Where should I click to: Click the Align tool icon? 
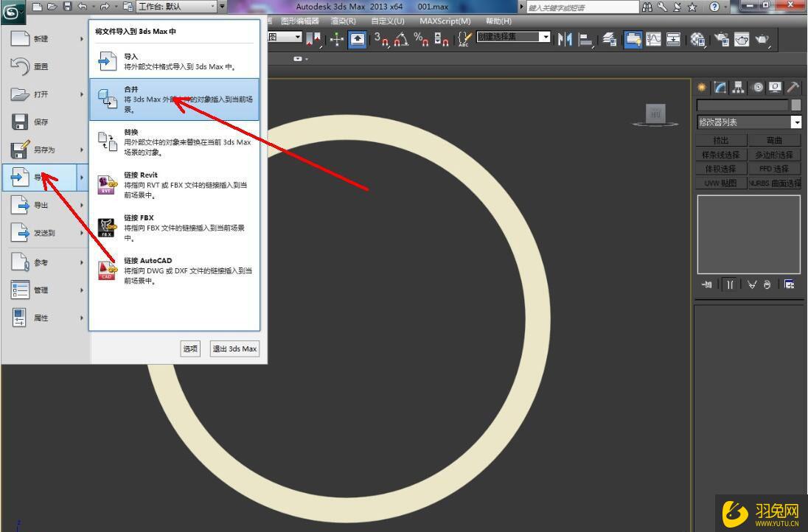point(586,40)
